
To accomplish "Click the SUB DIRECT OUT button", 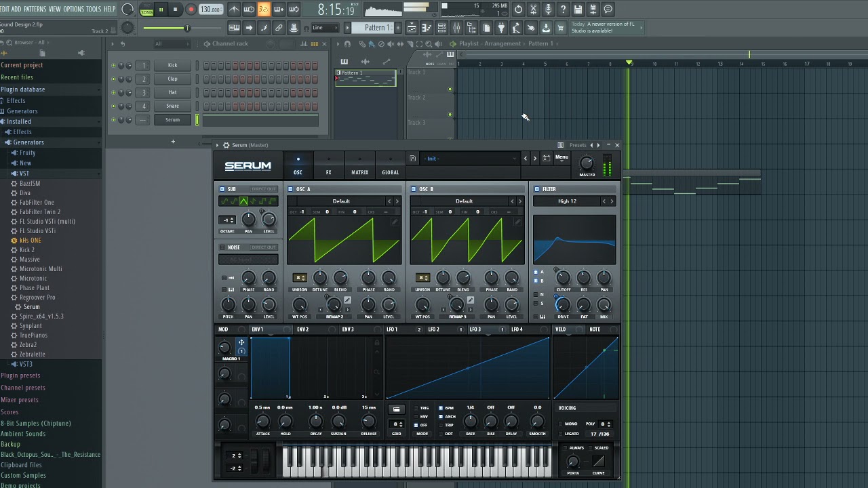I will pos(264,189).
